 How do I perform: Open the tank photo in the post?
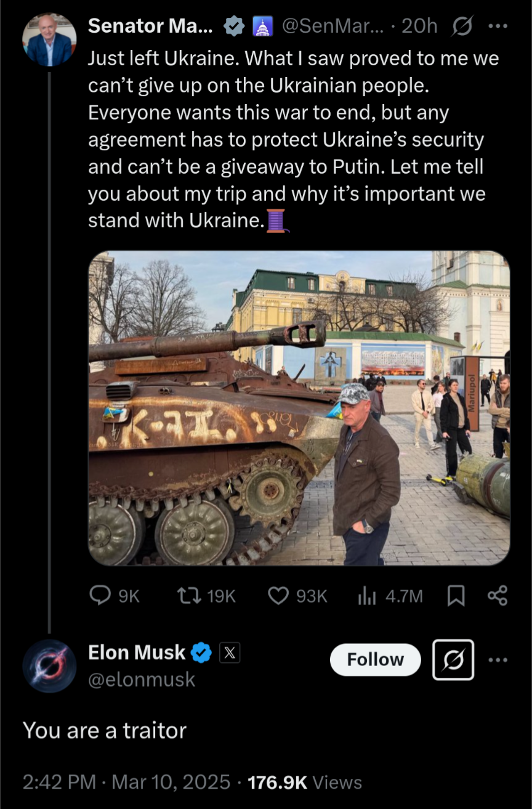299,408
